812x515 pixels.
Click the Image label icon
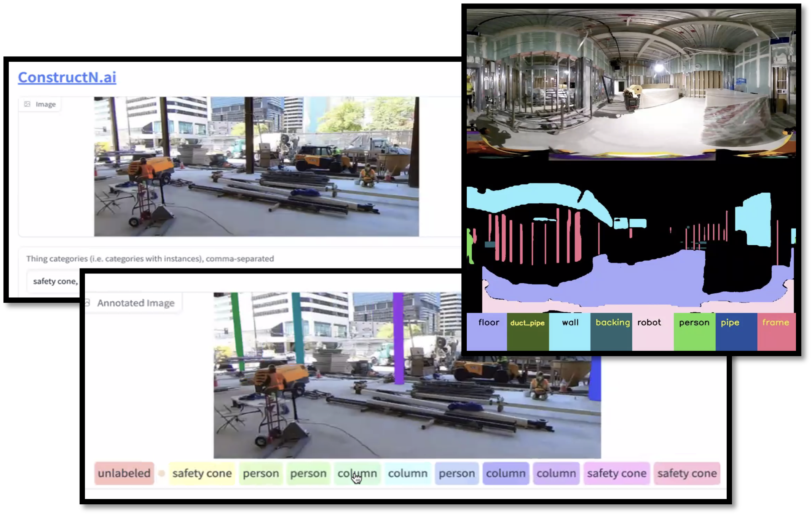tap(27, 104)
